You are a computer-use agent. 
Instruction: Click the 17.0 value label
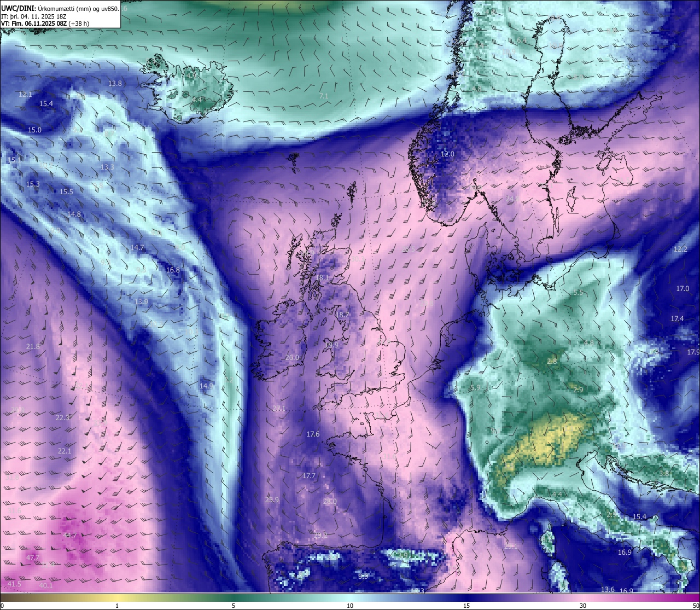coord(683,288)
